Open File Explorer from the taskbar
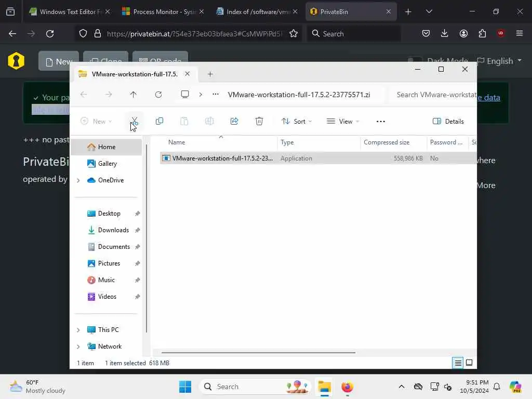Image resolution: width=532 pixels, height=399 pixels. tap(324, 387)
